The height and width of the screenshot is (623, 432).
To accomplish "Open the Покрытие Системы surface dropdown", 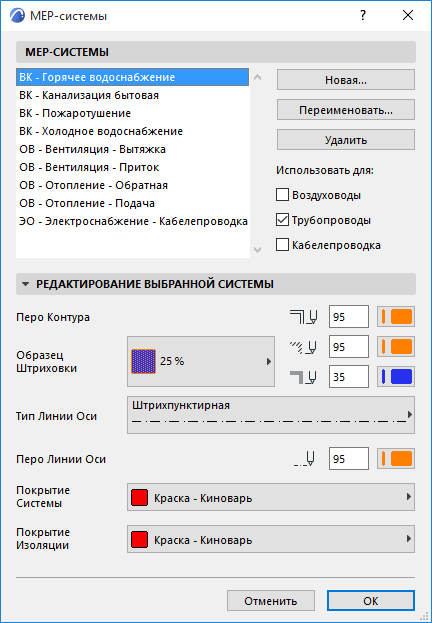I will click(x=271, y=497).
